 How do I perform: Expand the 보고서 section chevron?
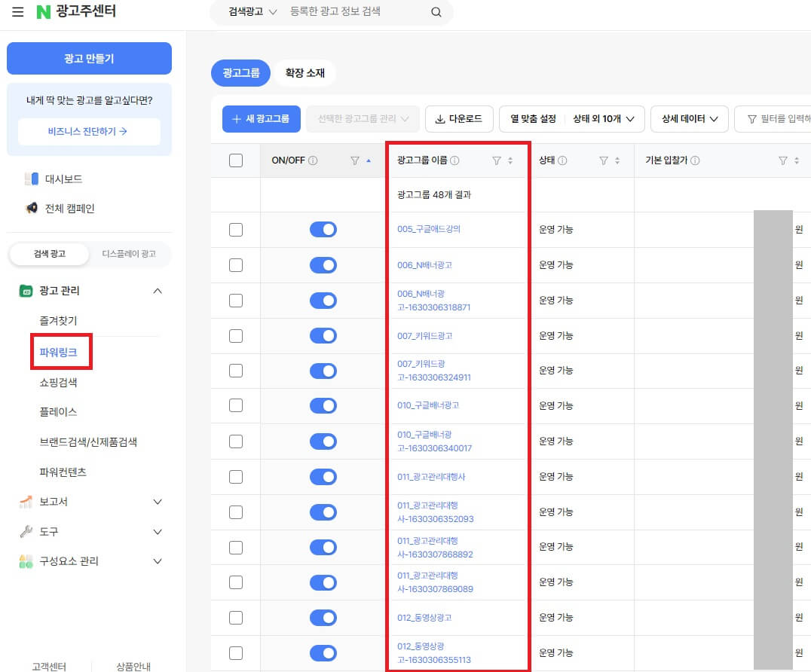point(158,502)
